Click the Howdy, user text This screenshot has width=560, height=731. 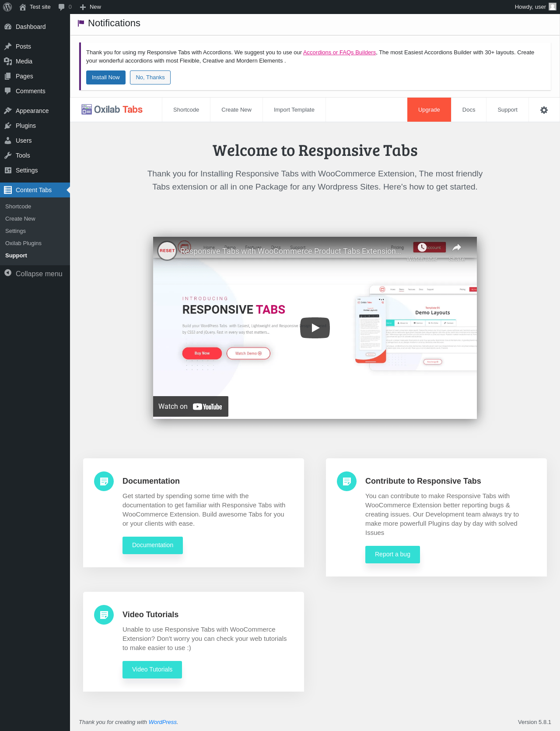click(x=530, y=7)
